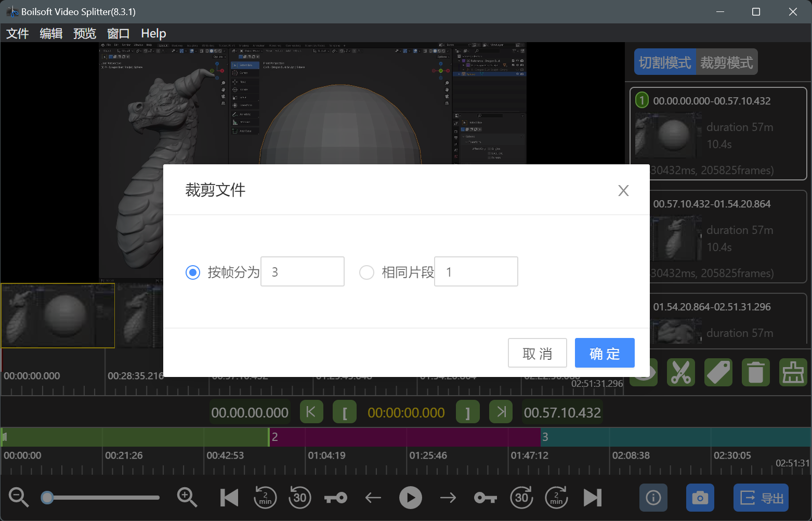Click the clear broom icon
Screen dimensions: 812x521
tap(793, 372)
